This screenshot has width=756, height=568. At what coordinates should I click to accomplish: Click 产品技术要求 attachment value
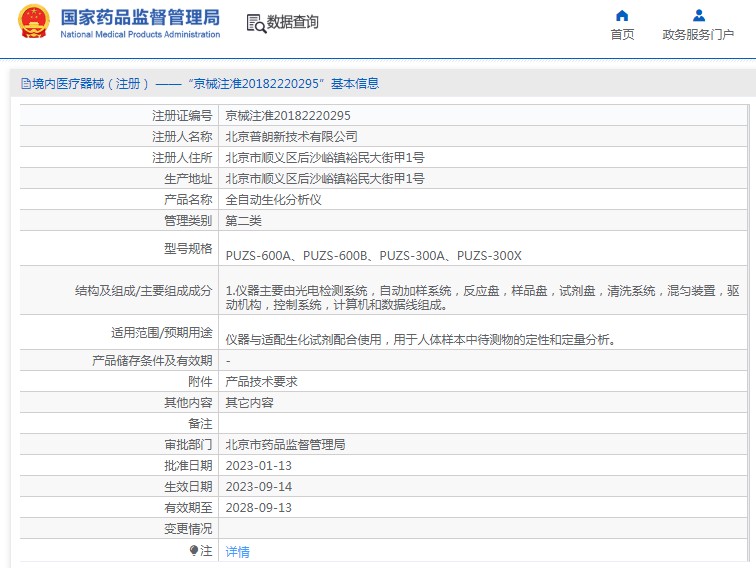coord(261,382)
